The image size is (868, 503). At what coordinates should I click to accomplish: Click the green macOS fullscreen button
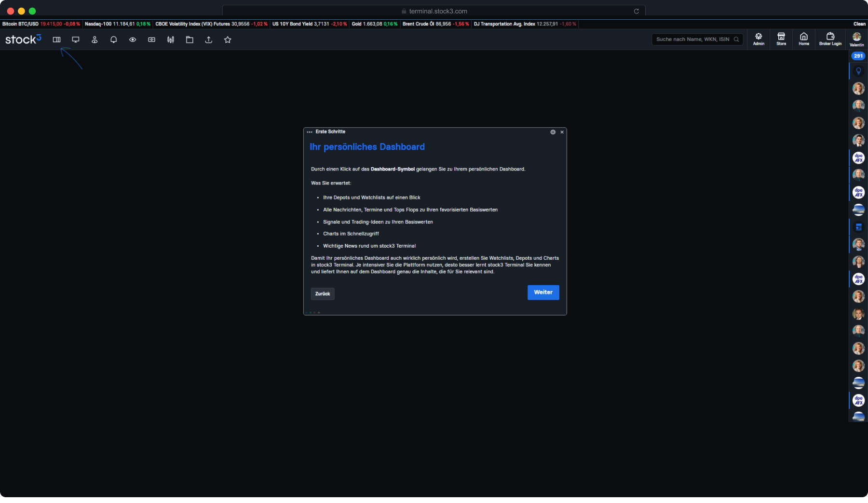coord(32,11)
